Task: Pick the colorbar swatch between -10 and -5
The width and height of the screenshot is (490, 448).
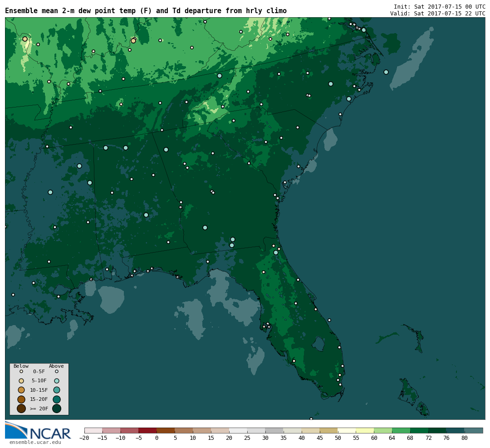Action: point(130,430)
